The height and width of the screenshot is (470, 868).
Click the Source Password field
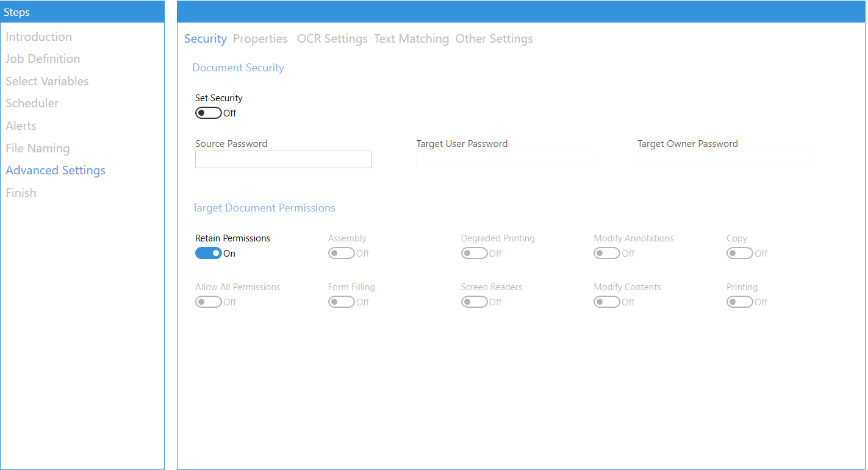[x=283, y=159]
